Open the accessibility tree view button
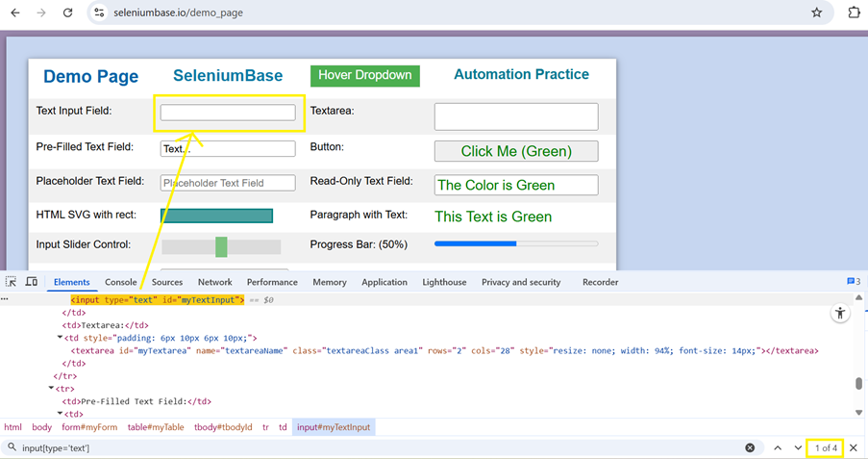868x459 pixels. tap(840, 313)
